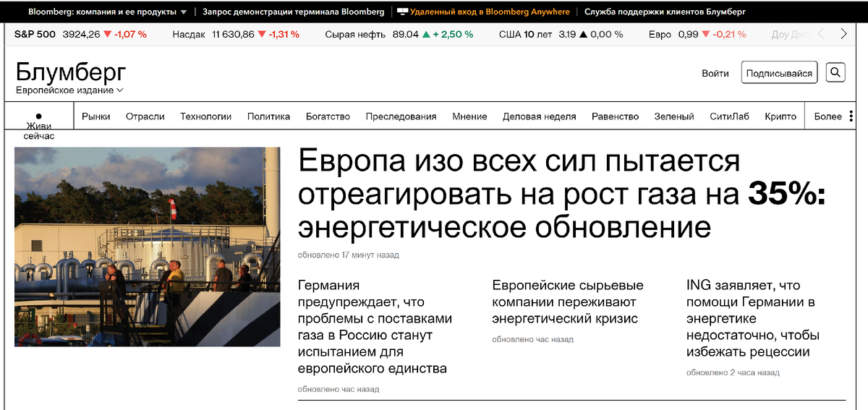The image size is (868, 410).
Task: Open the СитиЛаб section
Action: click(730, 116)
